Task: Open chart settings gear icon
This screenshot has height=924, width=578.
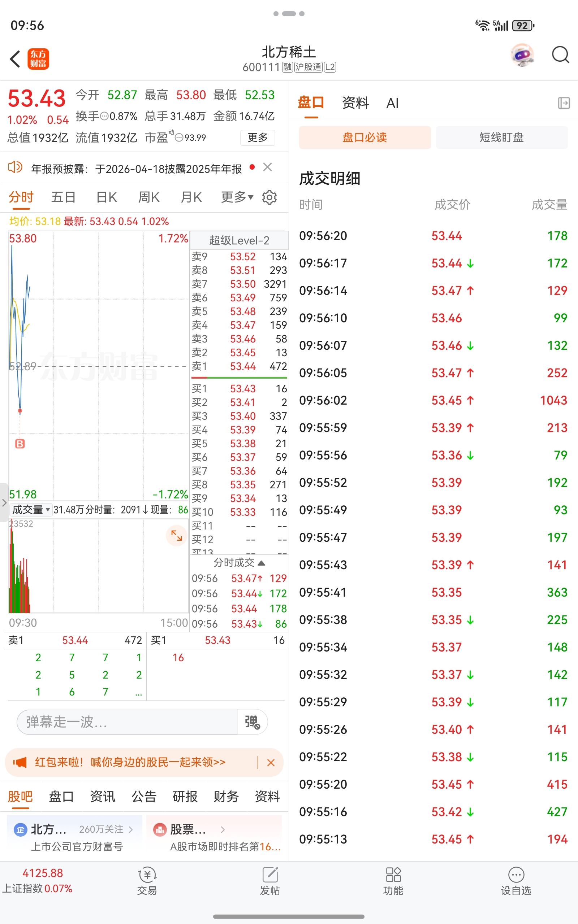Action: pos(269,197)
